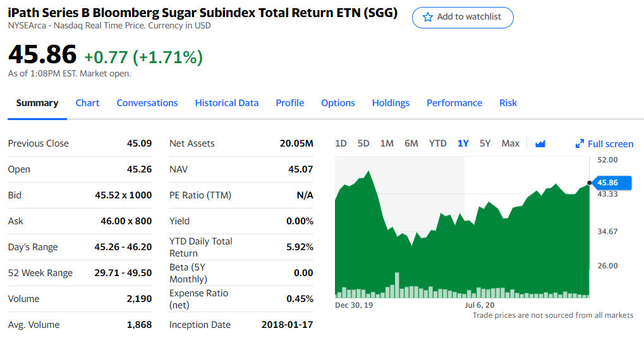Screen dimensions: 644x338
Task: Select the Risk tab
Action: coord(507,103)
